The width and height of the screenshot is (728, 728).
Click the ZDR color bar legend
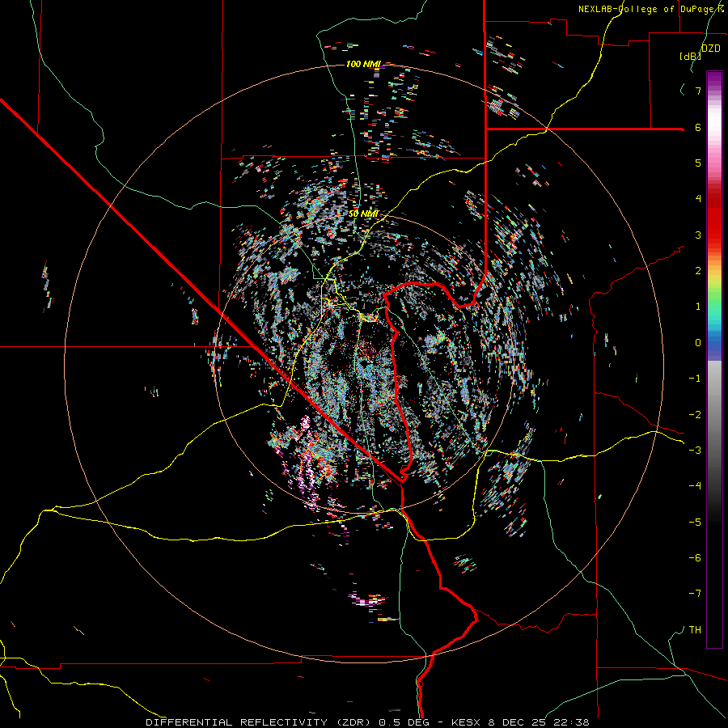714,360
